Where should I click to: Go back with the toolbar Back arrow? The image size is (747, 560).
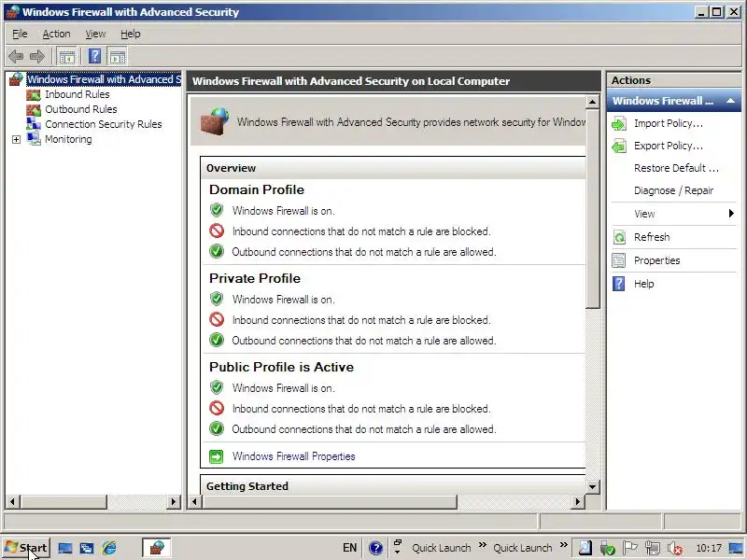click(16, 57)
